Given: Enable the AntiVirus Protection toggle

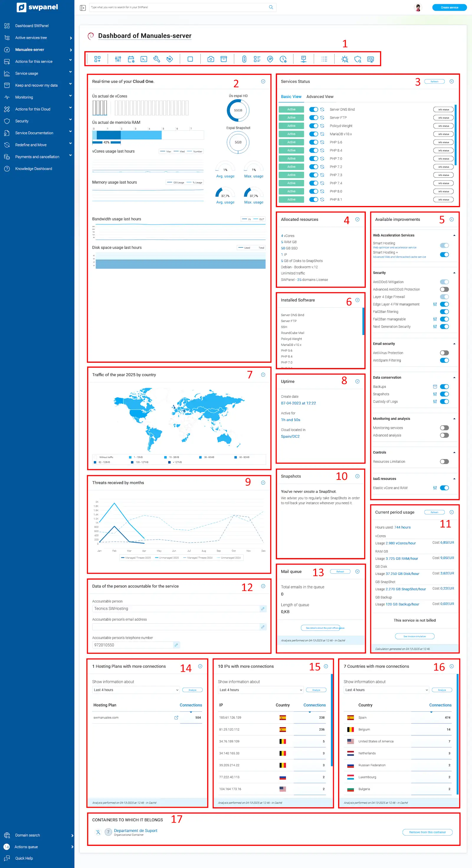Looking at the screenshot, I should (444, 353).
